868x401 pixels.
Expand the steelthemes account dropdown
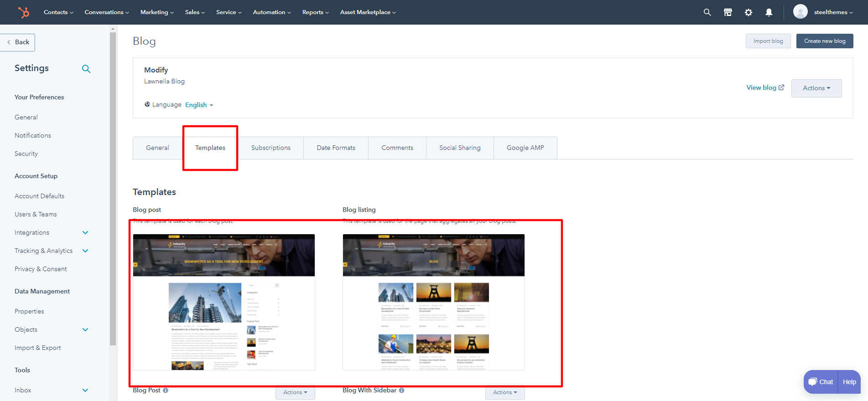tap(833, 12)
